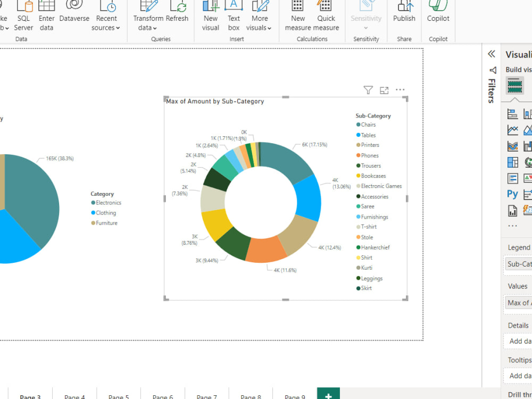Select Phones in Sub-Category legend

368,155
